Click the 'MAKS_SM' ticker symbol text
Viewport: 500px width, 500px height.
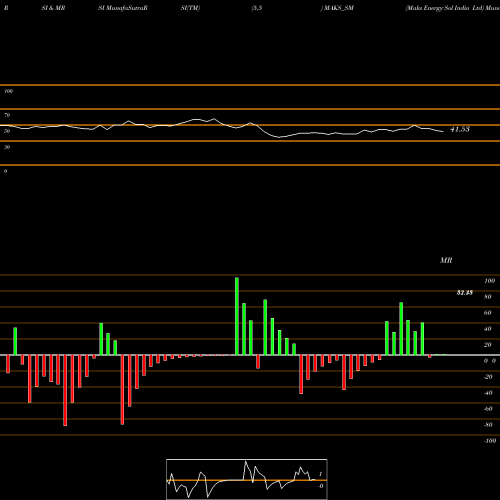[x=339, y=8]
